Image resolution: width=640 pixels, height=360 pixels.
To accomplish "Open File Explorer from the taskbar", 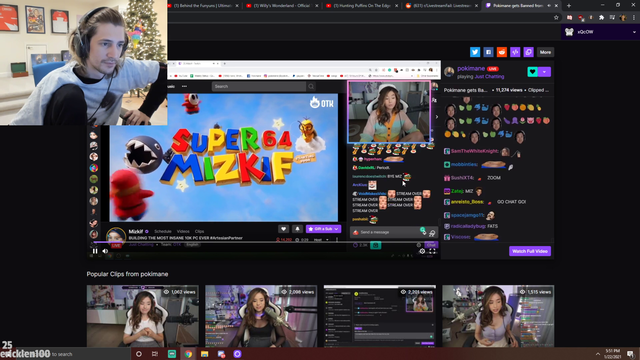I will coord(204,354).
